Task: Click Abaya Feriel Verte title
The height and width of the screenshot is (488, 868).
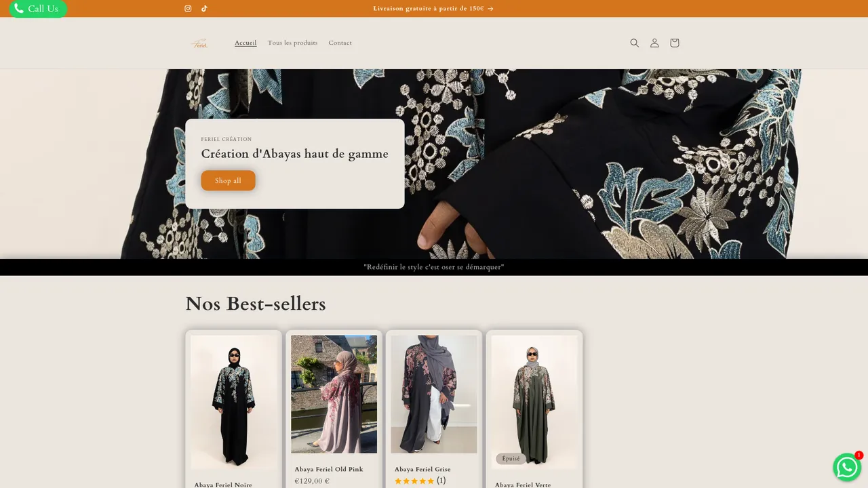Action: click(x=523, y=485)
